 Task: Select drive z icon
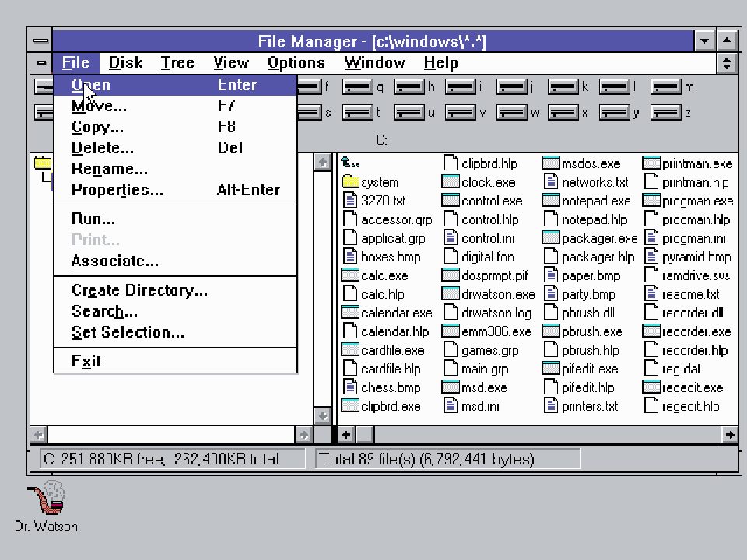666,113
